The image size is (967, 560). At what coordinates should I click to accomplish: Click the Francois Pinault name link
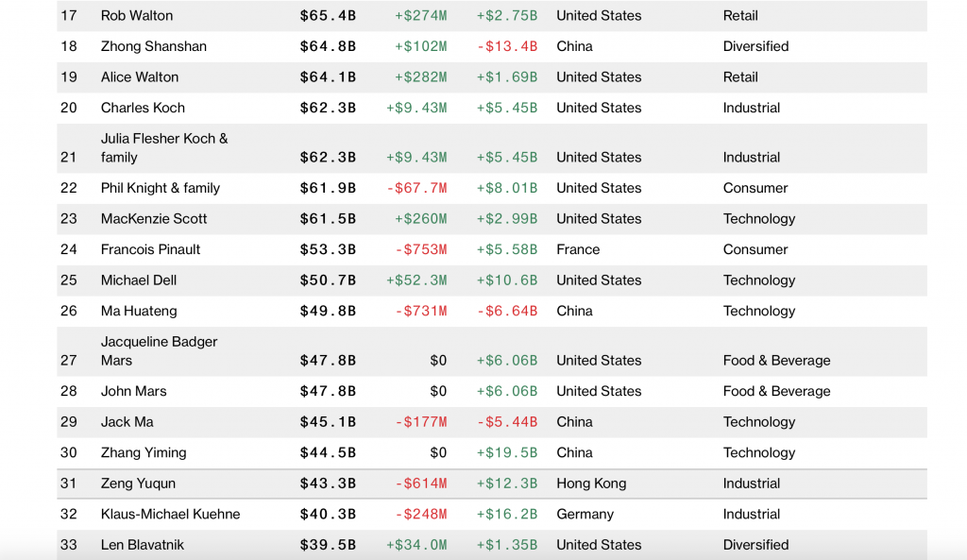pyautogui.click(x=151, y=249)
